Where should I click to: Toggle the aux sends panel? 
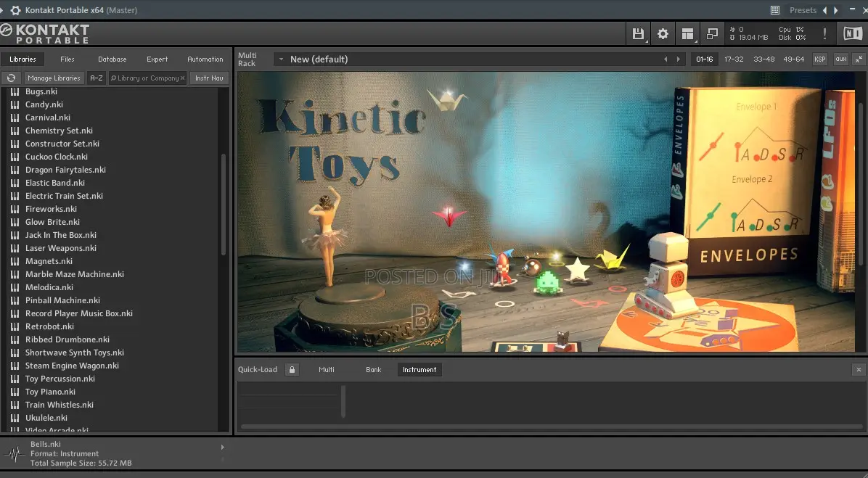(x=841, y=59)
